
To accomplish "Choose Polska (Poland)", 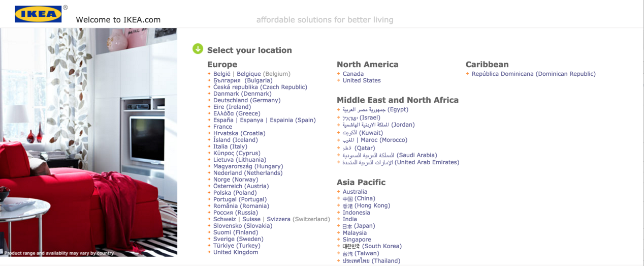I will pyautogui.click(x=235, y=193).
